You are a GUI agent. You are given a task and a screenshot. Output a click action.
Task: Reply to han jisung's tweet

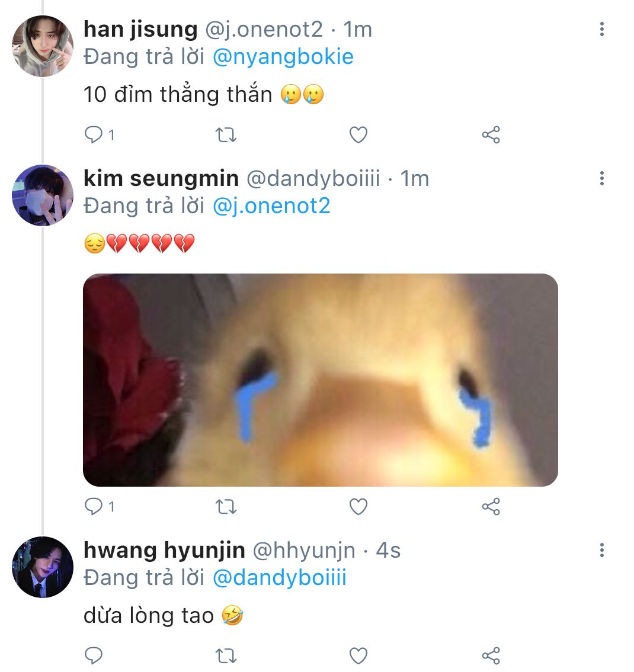point(94,135)
